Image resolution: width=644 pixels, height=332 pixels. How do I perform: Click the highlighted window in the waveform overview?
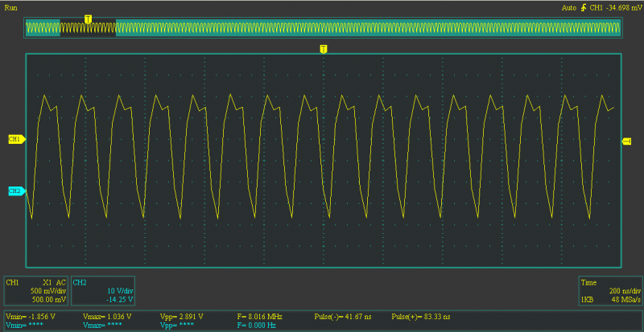[88, 28]
